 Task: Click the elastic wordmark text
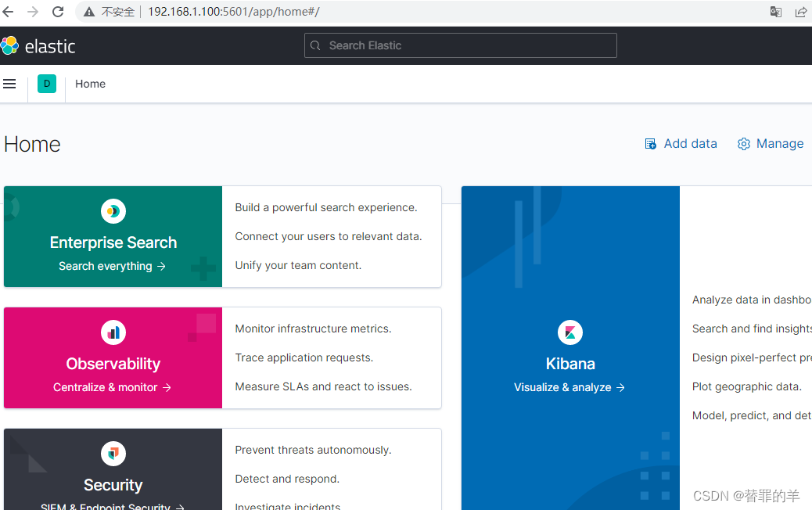click(50, 47)
